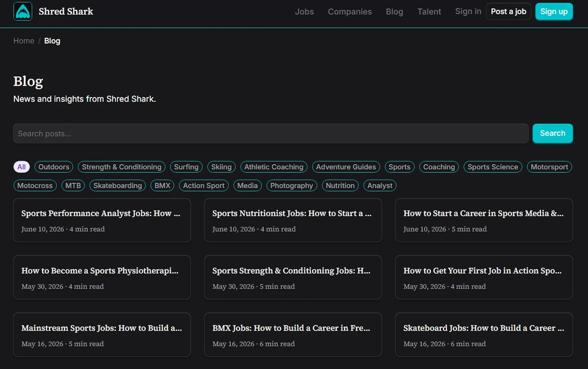Filter by Motorsport category
The image size is (588, 369).
point(549,167)
